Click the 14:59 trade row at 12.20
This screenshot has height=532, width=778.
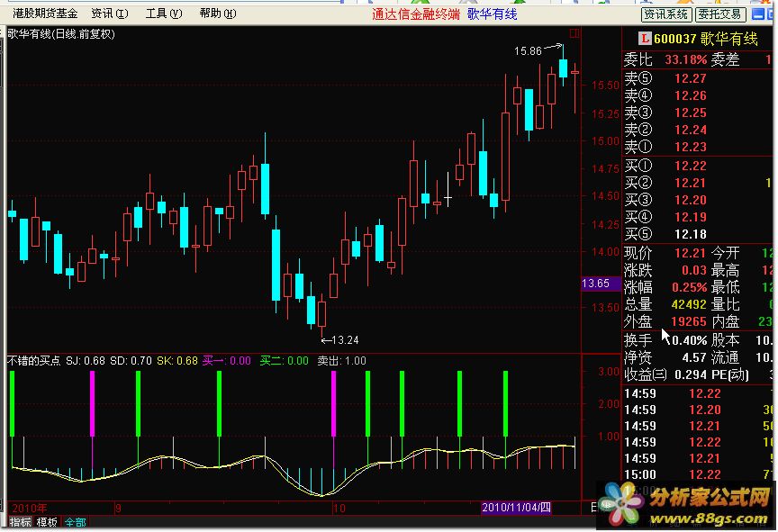pos(698,410)
